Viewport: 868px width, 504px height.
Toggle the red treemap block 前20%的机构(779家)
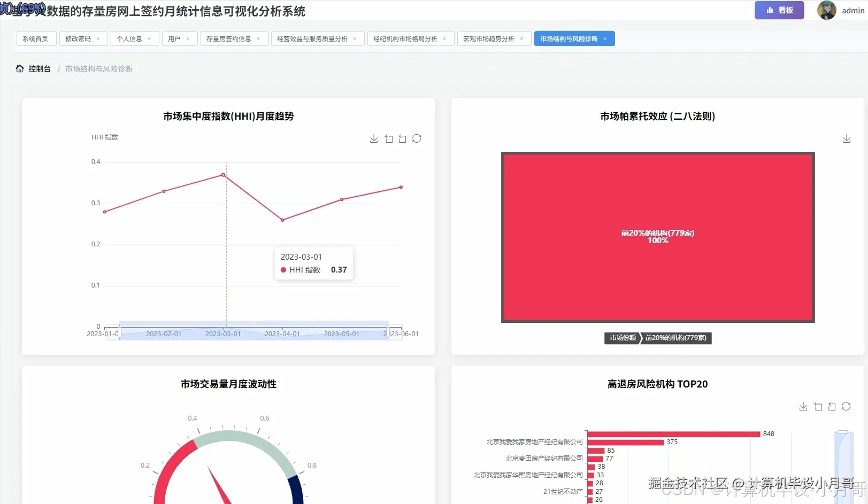[x=657, y=237]
